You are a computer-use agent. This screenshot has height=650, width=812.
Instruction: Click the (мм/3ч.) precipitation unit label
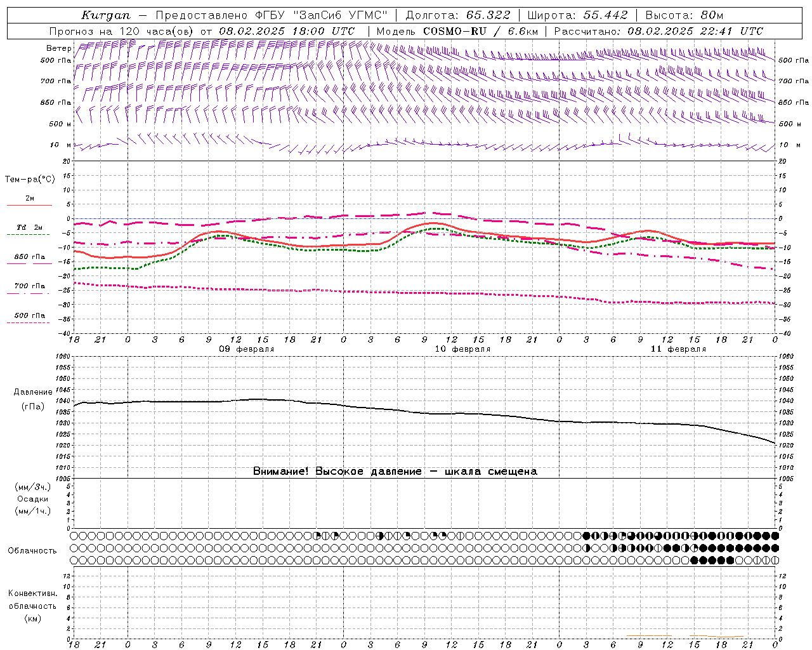click(33, 487)
